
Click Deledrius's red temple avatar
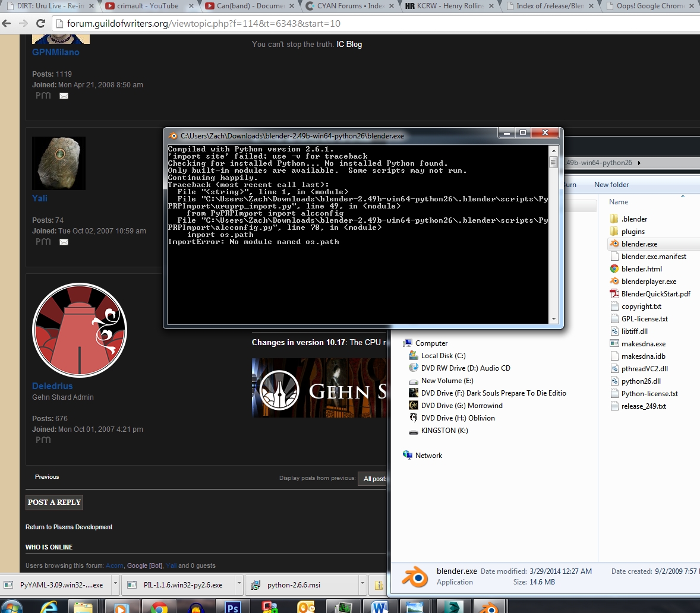[80, 330]
